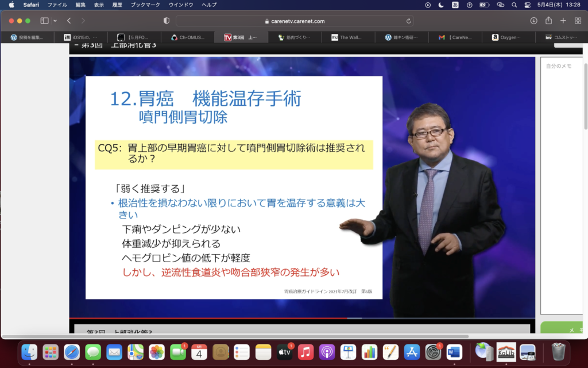The height and width of the screenshot is (368, 588).
Task: Click the Share icon in toolbar
Action: pyautogui.click(x=548, y=21)
